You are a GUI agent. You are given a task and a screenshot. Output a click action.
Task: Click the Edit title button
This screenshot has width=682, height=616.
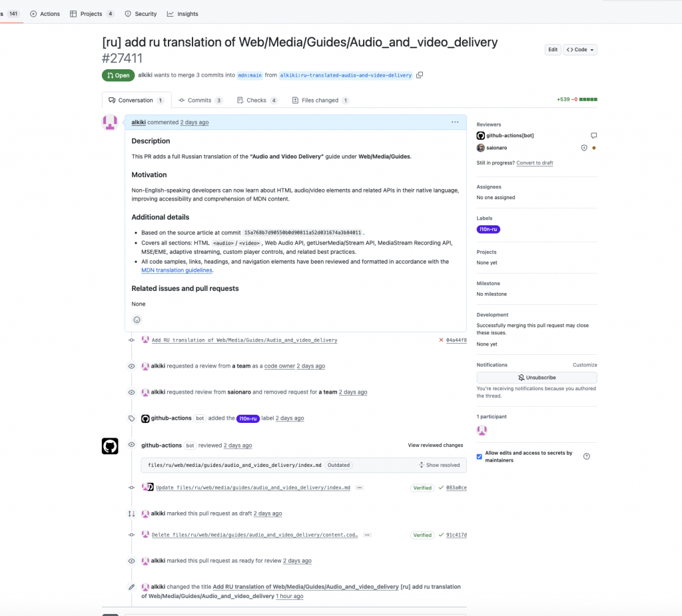click(552, 50)
